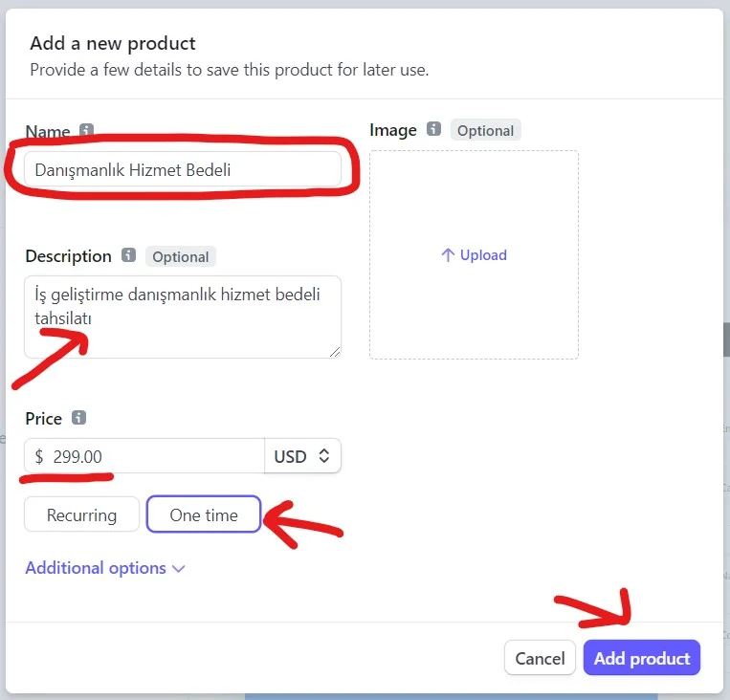Expand Additional options section
The height and width of the screenshot is (700, 730).
point(96,568)
